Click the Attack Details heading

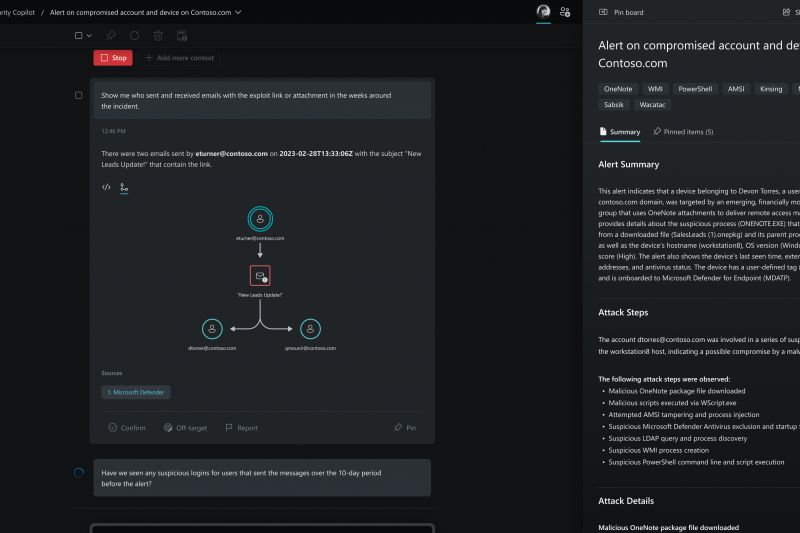click(626, 501)
